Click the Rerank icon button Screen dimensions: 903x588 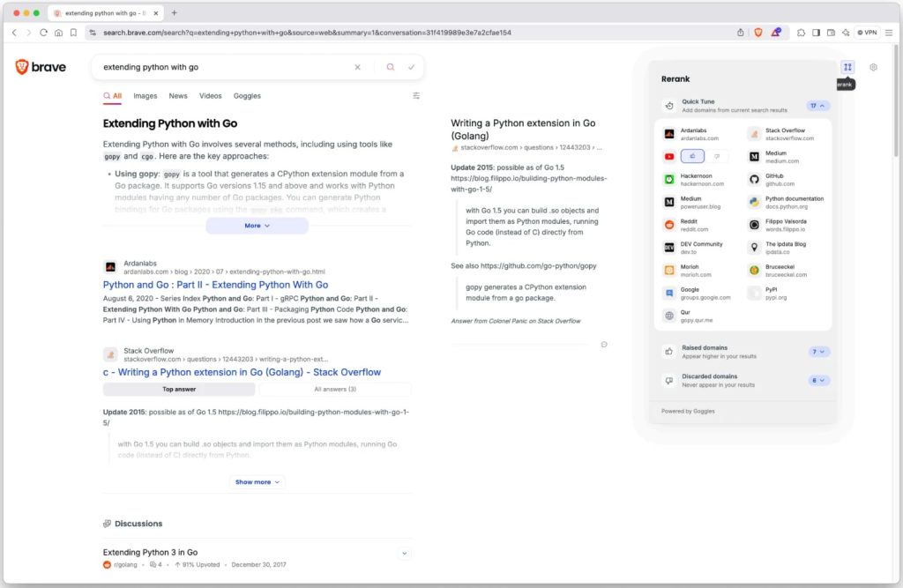pyautogui.click(x=847, y=67)
